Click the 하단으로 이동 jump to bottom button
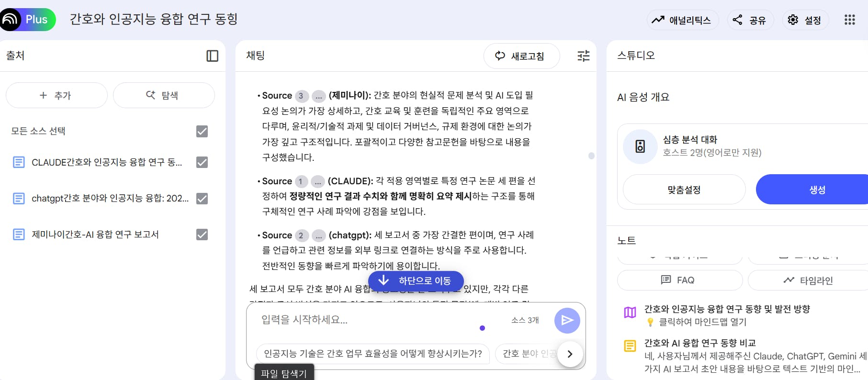 (416, 280)
